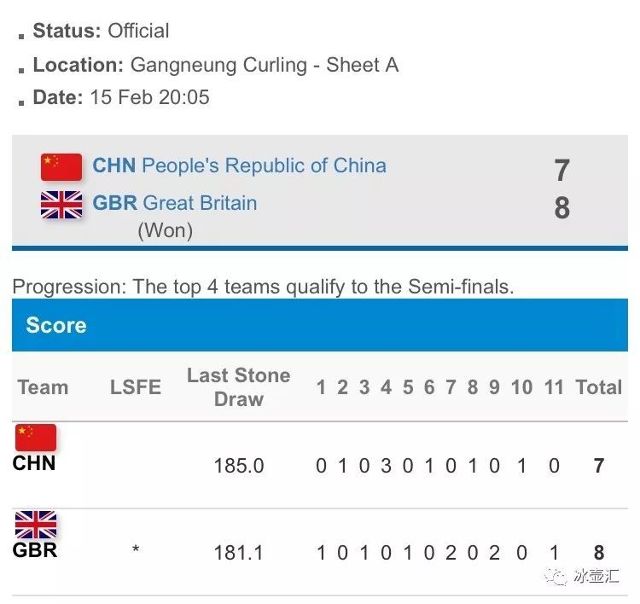Select China's 185.0 last stone draw value
Image resolution: width=640 pixels, height=604 pixels.
[239, 466]
